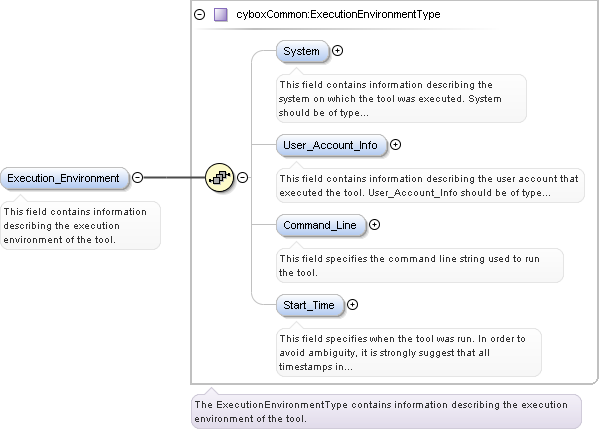Click the purple complex type icon

pos(220,15)
